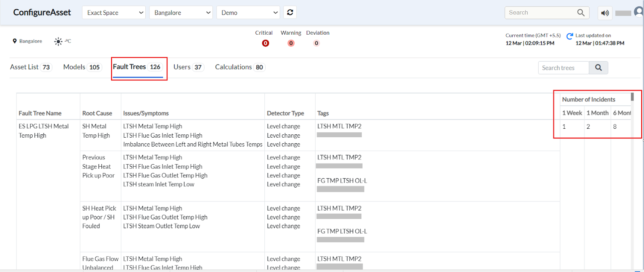Switch to the Calculations tab
This screenshot has height=272, width=644.
(240, 67)
